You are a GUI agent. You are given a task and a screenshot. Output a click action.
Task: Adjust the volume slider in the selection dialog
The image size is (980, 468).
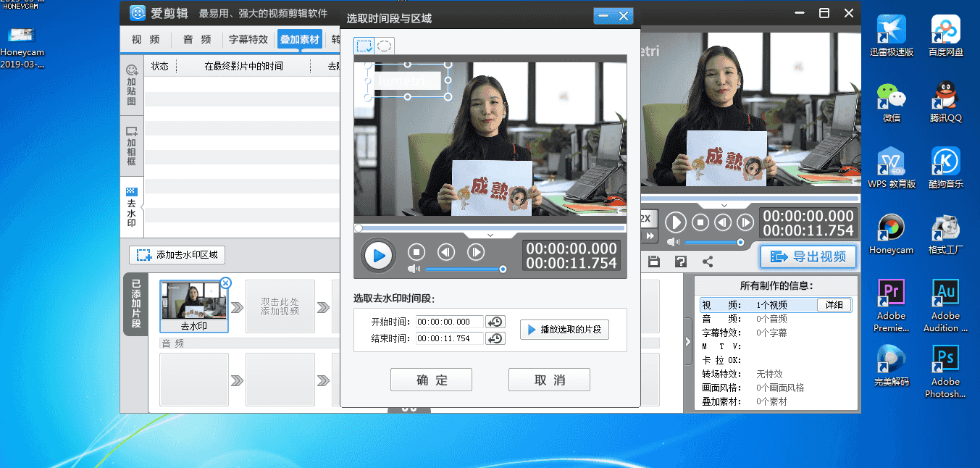[x=464, y=269]
